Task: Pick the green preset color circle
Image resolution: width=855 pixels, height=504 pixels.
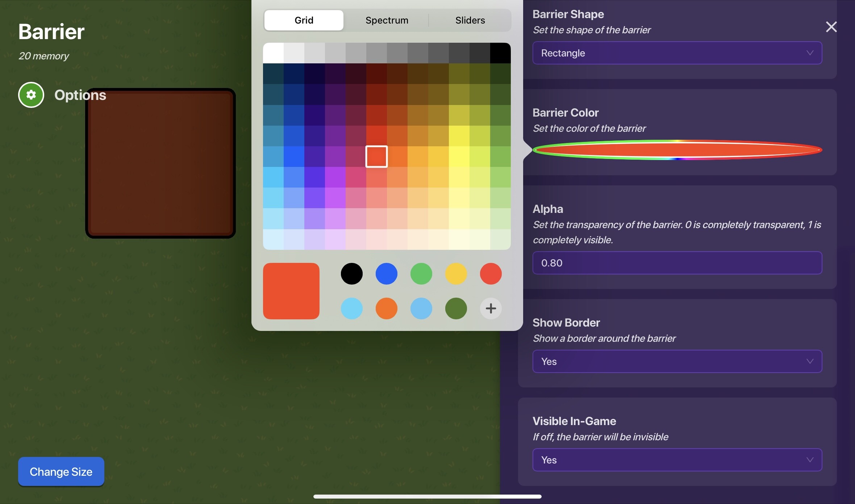Action: click(421, 274)
